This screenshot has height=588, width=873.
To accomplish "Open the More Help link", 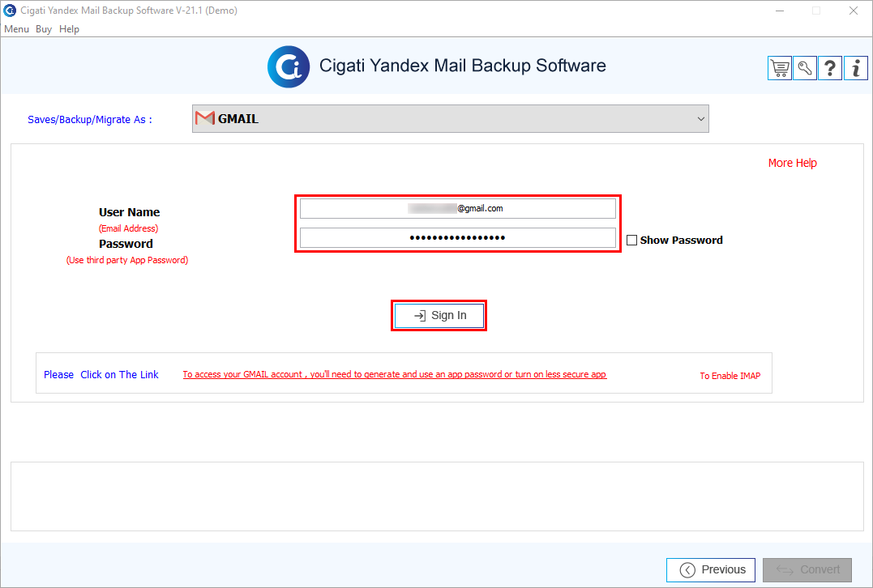I will [x=792, y=163].
